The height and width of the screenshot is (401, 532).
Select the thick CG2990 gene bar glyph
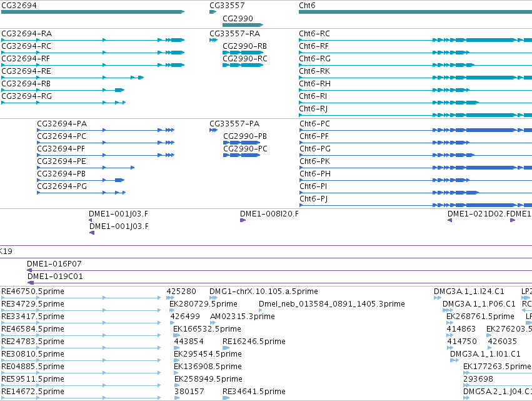[243, 25]
